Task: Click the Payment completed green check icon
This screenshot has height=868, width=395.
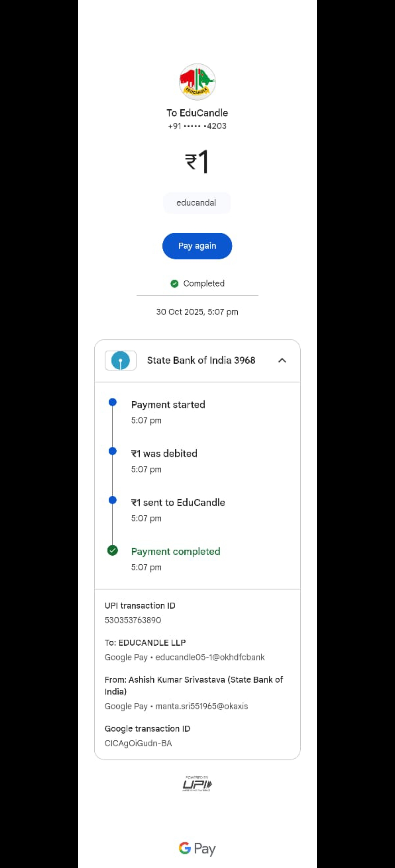Action: (x=113, y=551)
